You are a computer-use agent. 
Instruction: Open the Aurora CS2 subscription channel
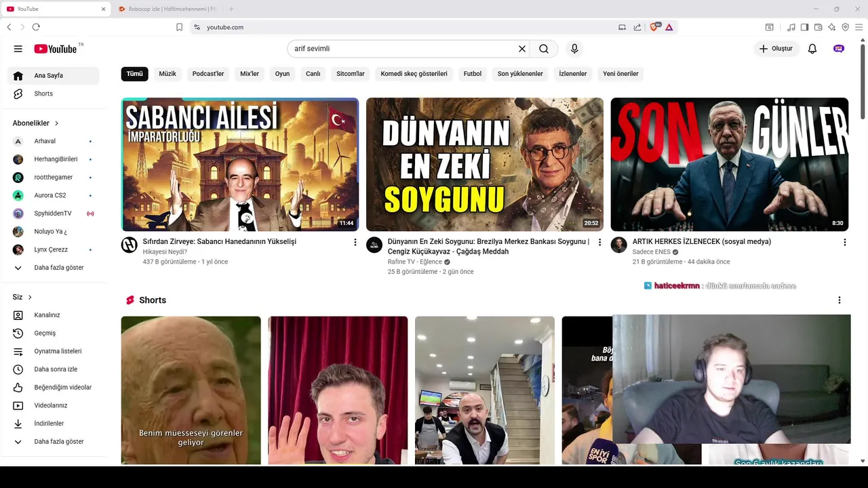[54, 195]
